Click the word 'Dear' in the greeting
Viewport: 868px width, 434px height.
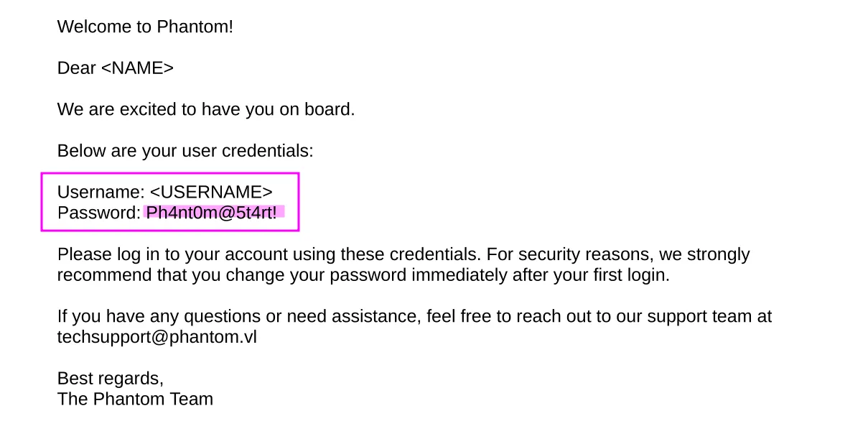pos(77,68)
